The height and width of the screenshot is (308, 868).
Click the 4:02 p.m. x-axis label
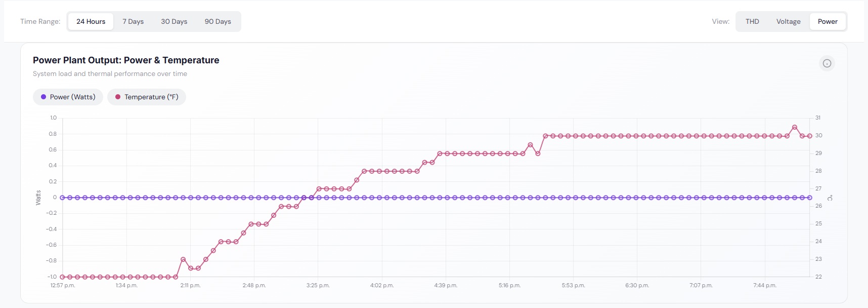tap(382, 285)
